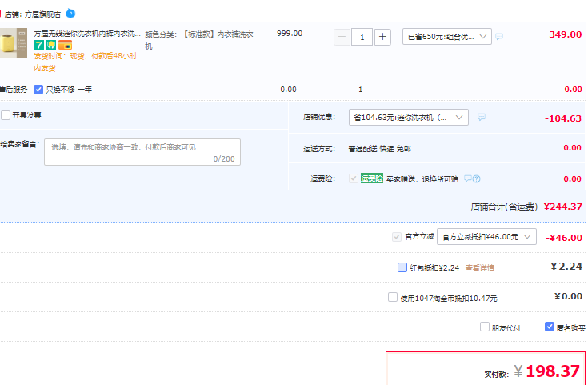
Task: Decrease quantity with the minus button
Action: tap(342, 37)
